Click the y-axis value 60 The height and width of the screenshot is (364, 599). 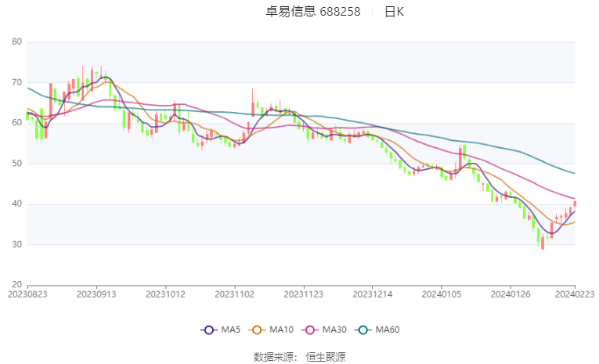(x=16, y=123)
